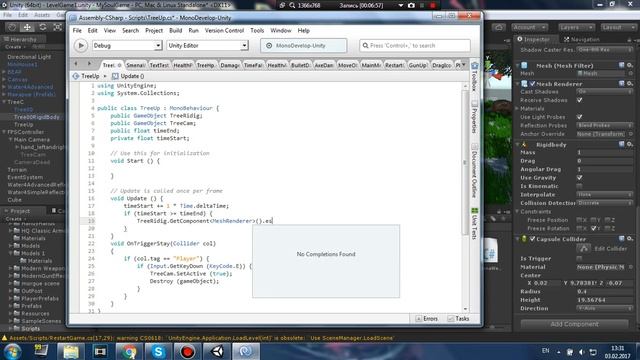
Task: Open the Project menu in MonoDevelop
Action: [154, 31]
